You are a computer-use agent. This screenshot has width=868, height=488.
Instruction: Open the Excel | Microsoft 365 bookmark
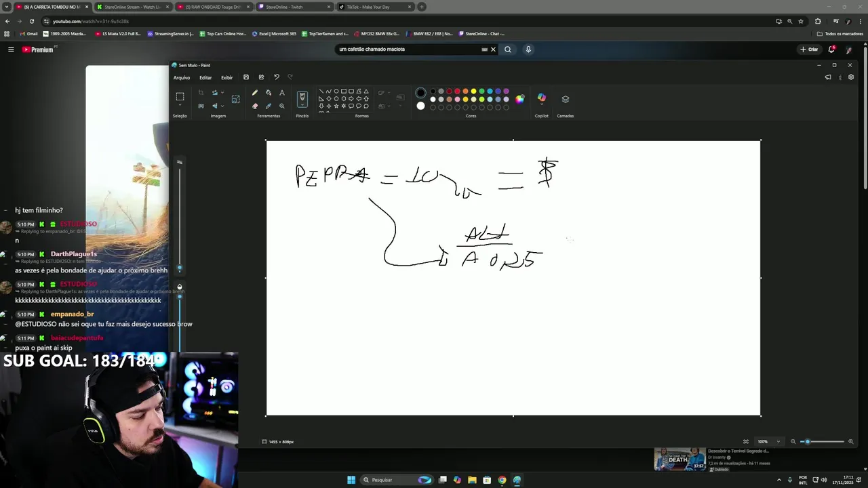[x=274, y=33]
